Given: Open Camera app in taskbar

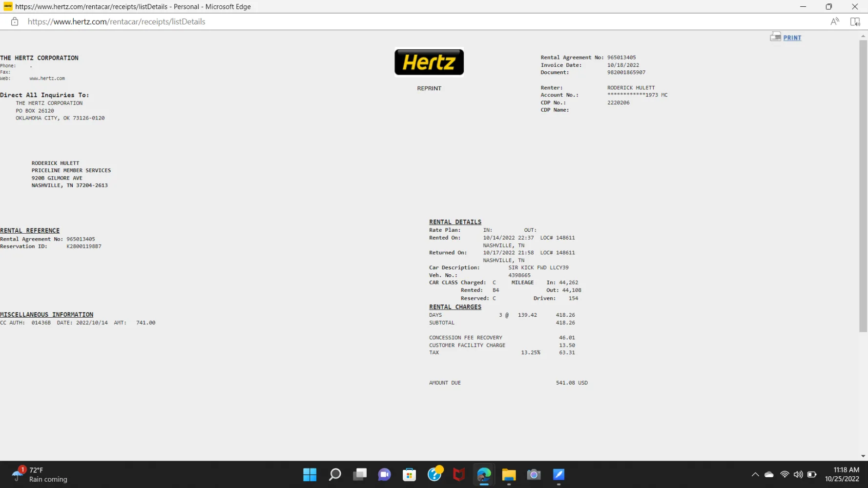Looking at the screenshot, I should 534,474.
